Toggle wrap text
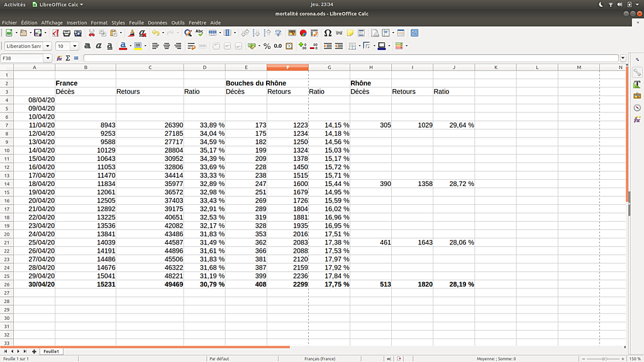 191,46
